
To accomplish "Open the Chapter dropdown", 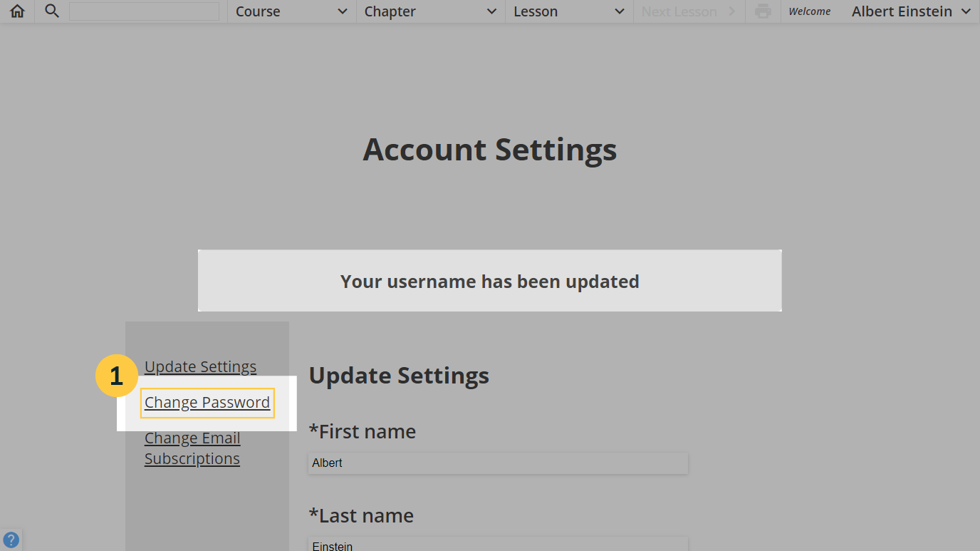I will point(424,11).
